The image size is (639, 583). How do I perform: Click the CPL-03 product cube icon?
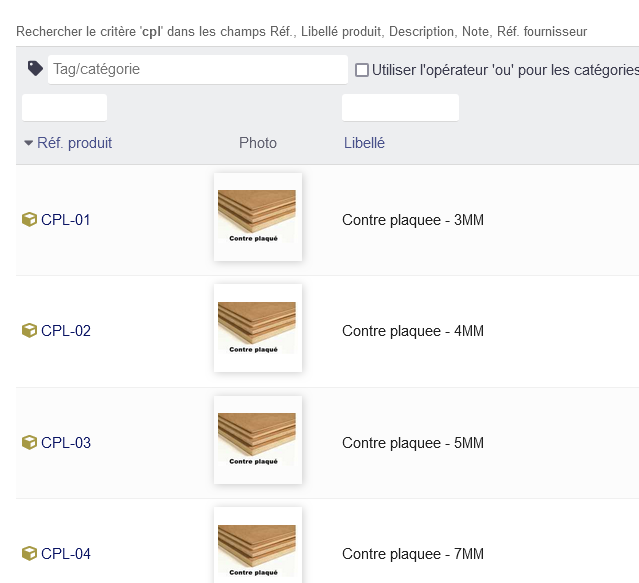tap(29, 442)
